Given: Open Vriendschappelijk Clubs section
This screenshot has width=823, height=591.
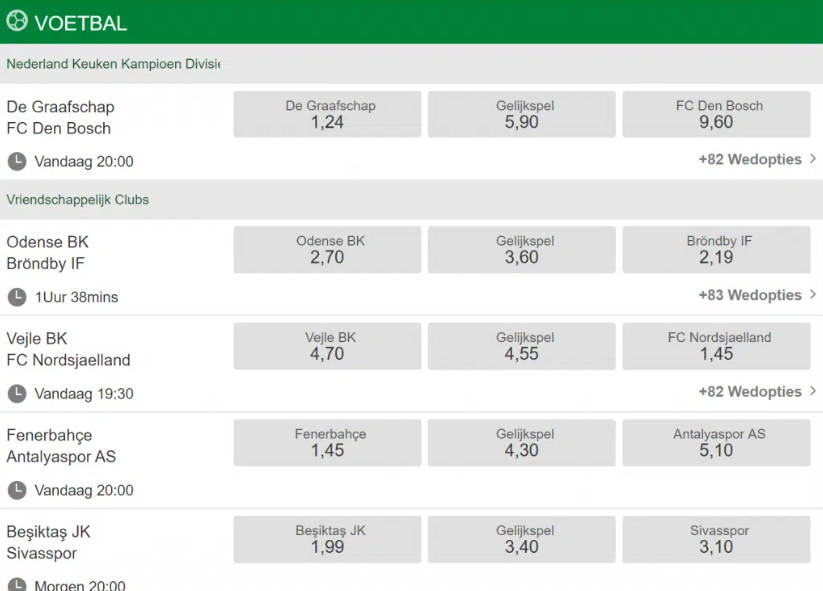Looking at the screenshot, I should (78, 200).
